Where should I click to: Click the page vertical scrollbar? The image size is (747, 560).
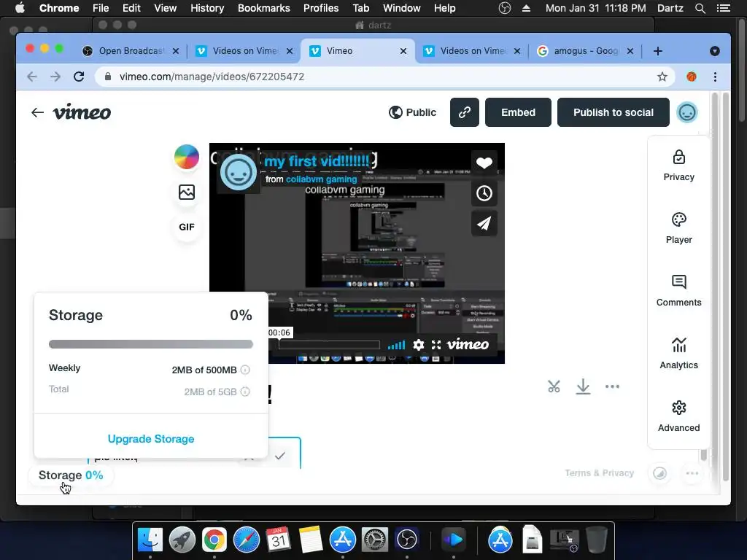click(x=726, y=287)
